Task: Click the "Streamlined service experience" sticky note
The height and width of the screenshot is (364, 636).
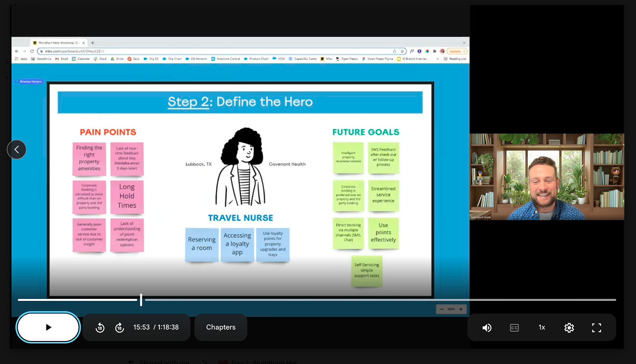Action: [383, 195]
